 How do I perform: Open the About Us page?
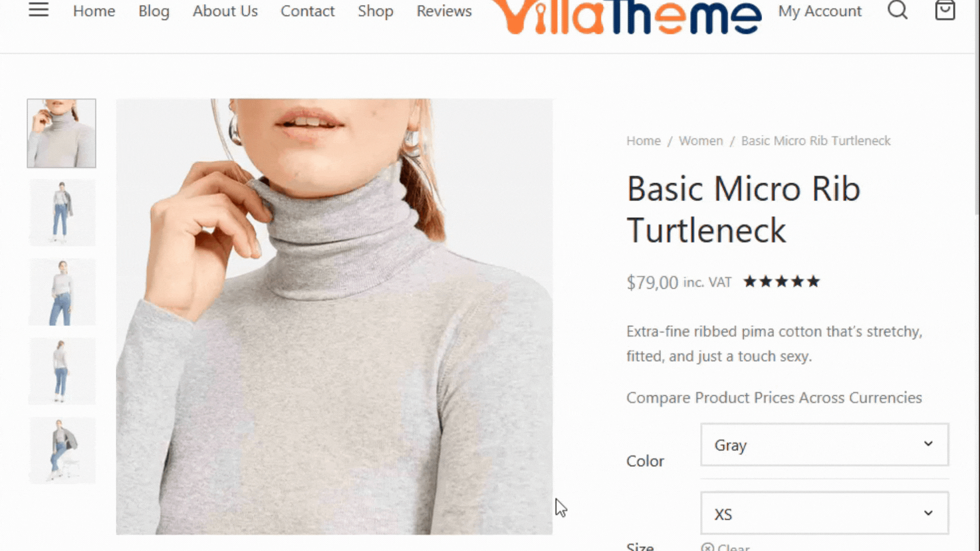225,11
